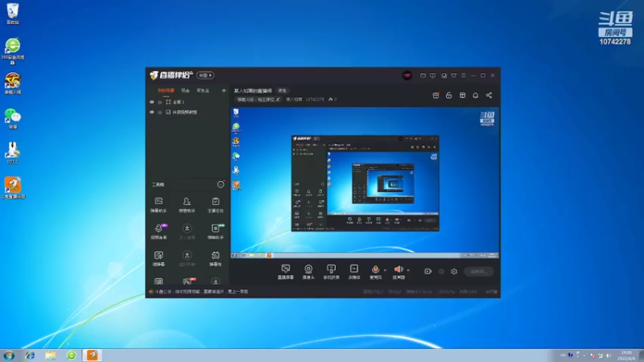Click the taskbar clock showing date
644x362 pixels.
(626, 356)
